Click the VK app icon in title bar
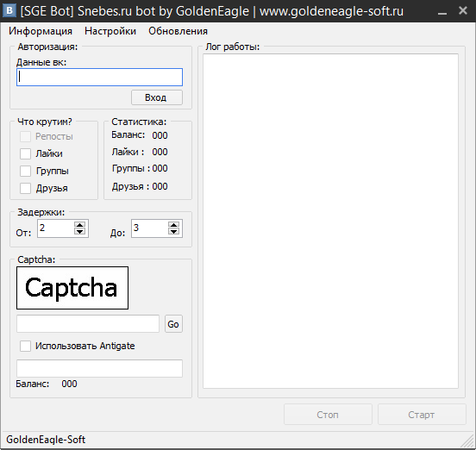The height and width of the screenshot is (450, 476). tap(9, 11)
